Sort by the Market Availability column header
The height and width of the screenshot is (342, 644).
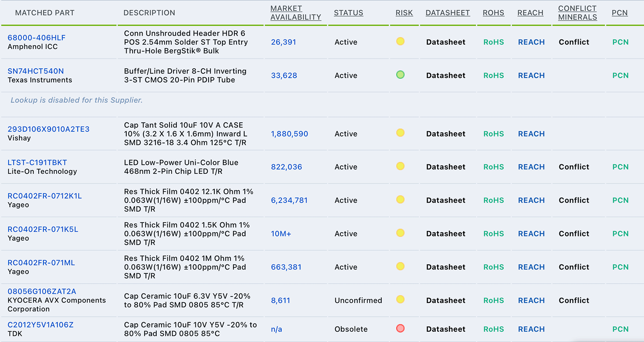pos(296,13)
